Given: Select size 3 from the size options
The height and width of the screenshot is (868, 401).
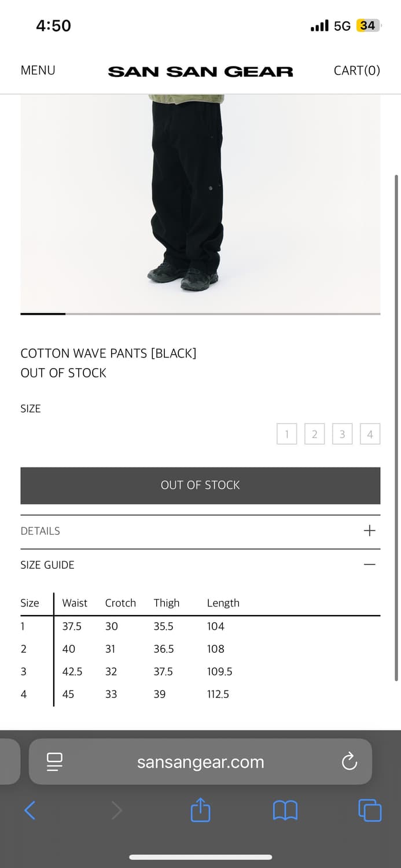Looking at the screenshot, I should 342,434.
